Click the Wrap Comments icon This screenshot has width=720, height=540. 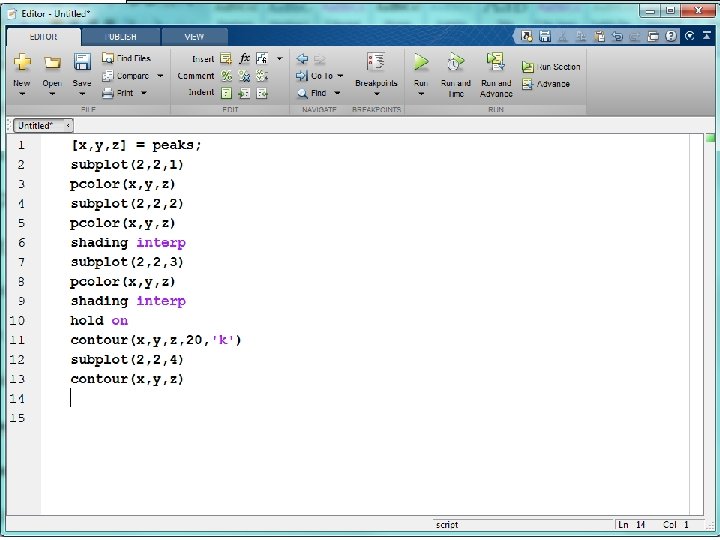coord(262,76)
